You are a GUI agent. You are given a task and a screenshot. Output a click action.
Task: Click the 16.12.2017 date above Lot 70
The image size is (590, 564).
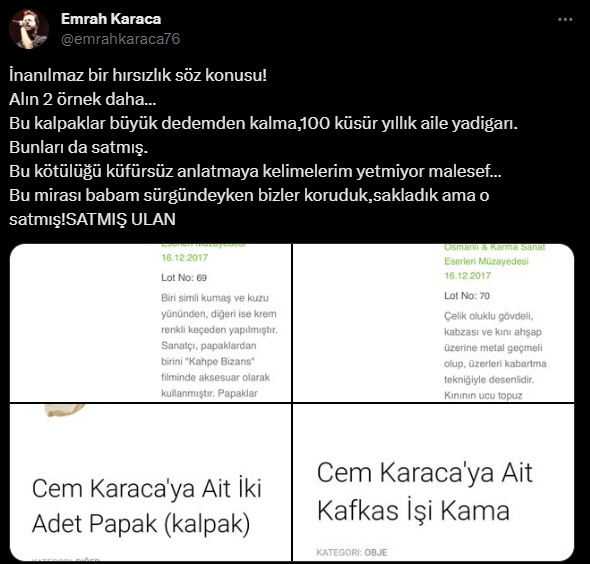pos(467,276)
